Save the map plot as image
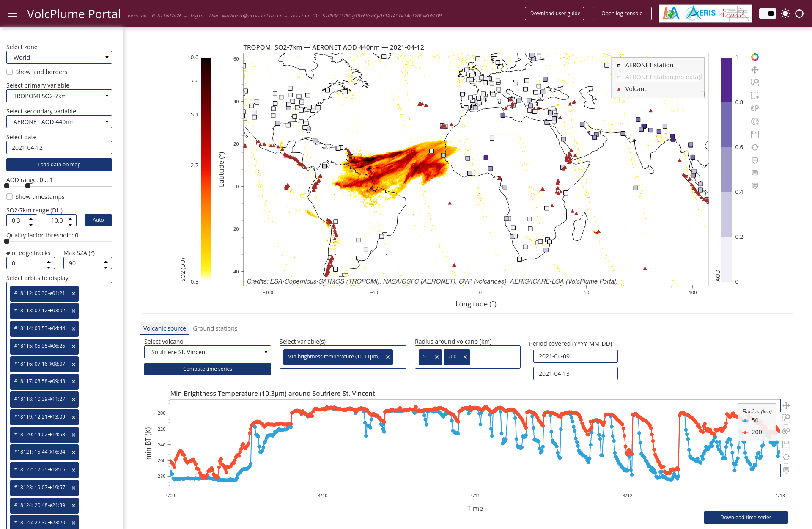 (x=755, y=135)
